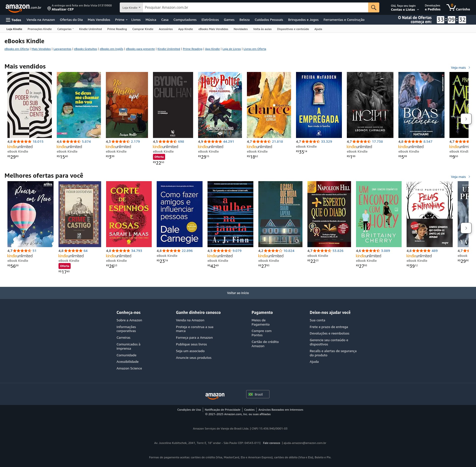Open Ofertas do Dia in navigation
The image size is (476, 467).
pos(71,20)
